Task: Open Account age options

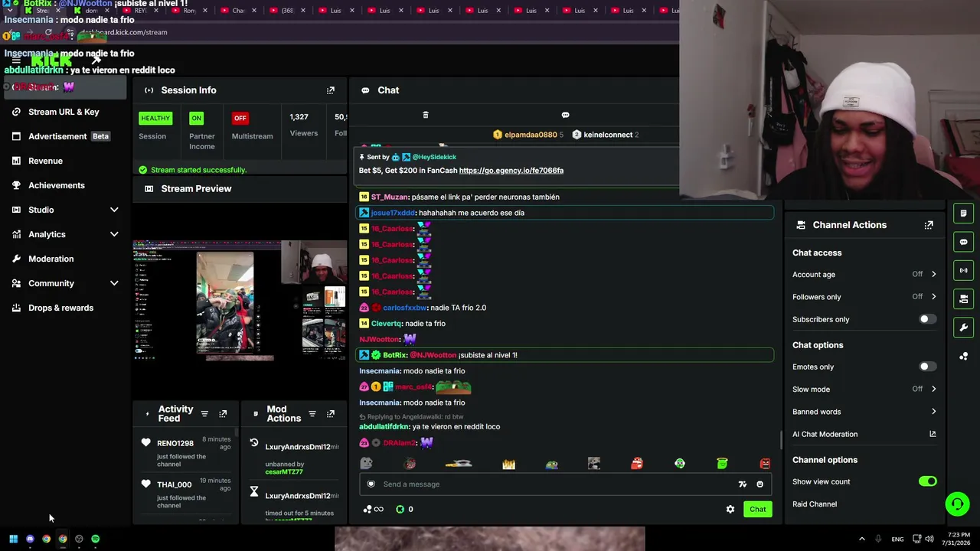Action: [864, 274]
